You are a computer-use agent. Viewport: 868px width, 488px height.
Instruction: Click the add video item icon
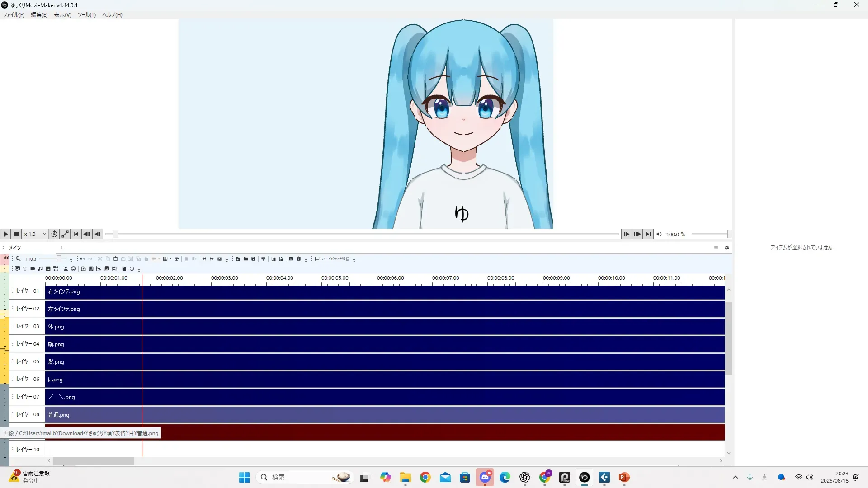[x=33, y=269]
